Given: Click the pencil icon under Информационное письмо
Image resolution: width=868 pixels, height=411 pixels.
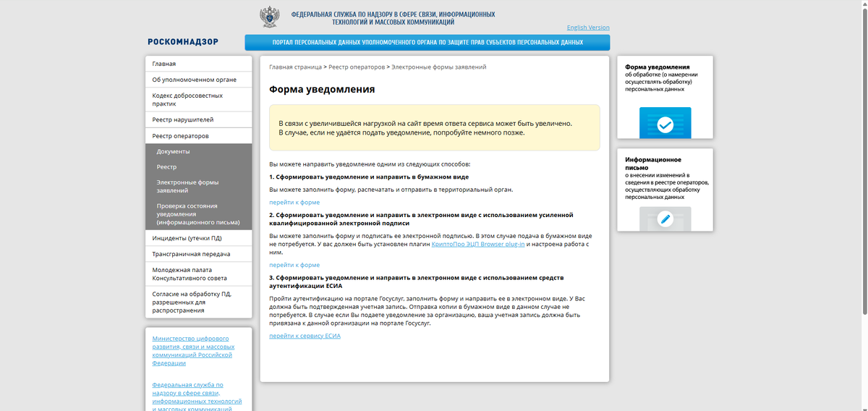Looking at the screenshot, I should [665, 218].
